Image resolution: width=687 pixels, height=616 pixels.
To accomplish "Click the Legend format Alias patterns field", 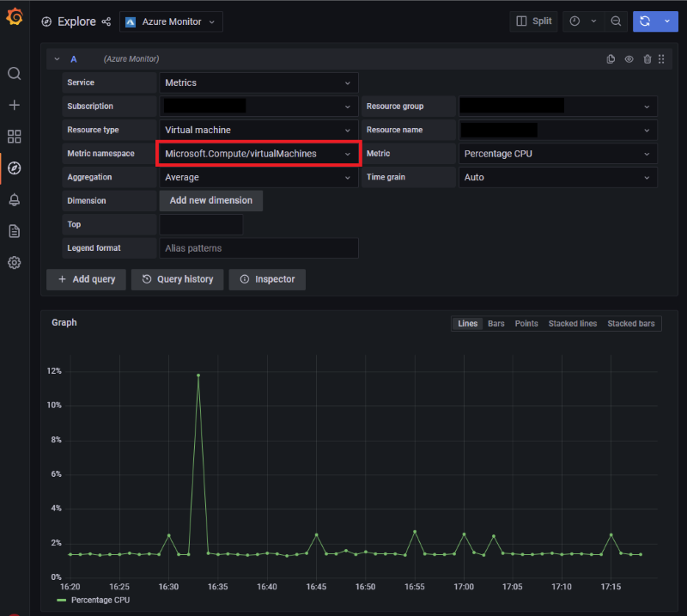I will (259, 248).
